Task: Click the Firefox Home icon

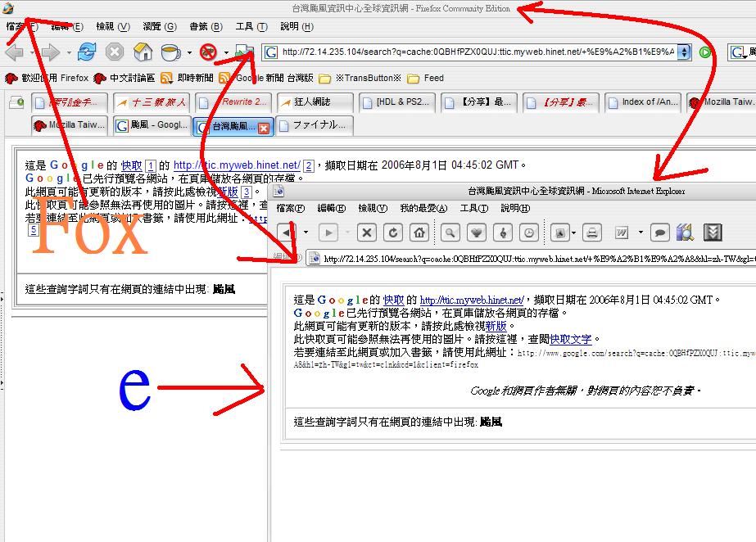Action: [x=143, y=52]
